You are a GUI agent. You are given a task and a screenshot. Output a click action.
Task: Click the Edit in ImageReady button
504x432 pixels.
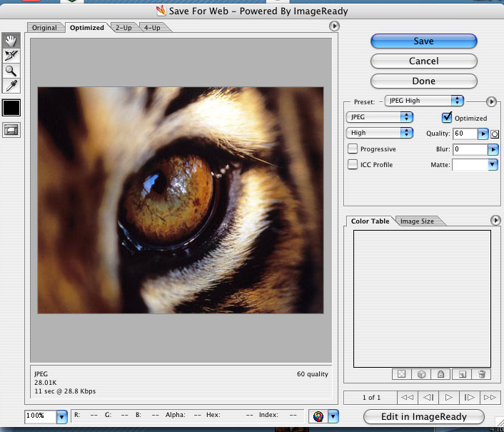pos(423,416)
